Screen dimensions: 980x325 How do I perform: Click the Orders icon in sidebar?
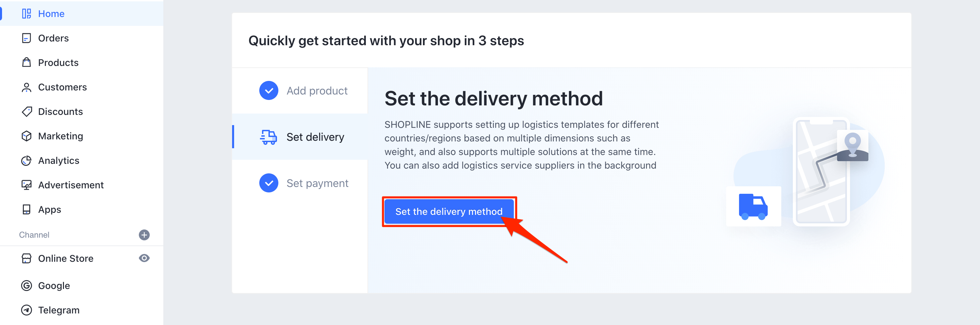click(26, 38)
